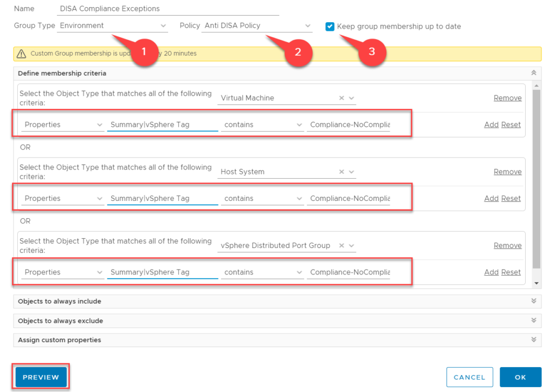Remove the Host System criteria block
The image size is (555, 392).
pyautogui.click(x=507, y=172)
